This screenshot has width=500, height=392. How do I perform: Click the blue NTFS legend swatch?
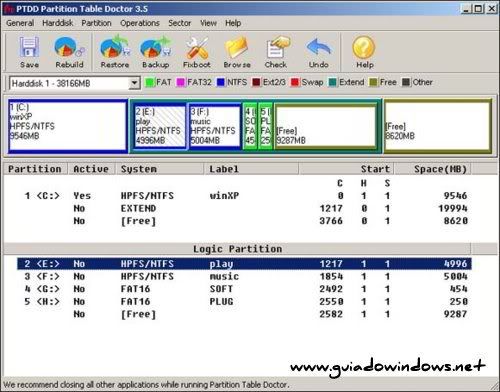[x=221, y=82]
